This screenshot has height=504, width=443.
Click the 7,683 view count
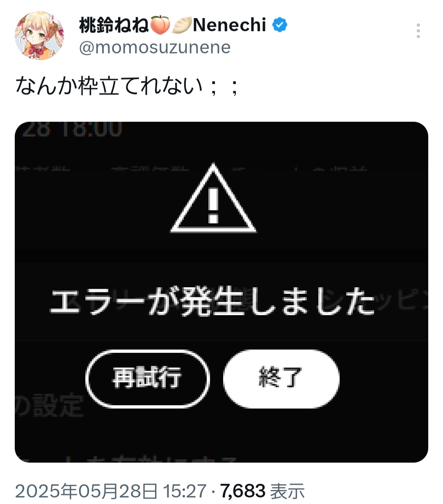(x=243, y=490)
